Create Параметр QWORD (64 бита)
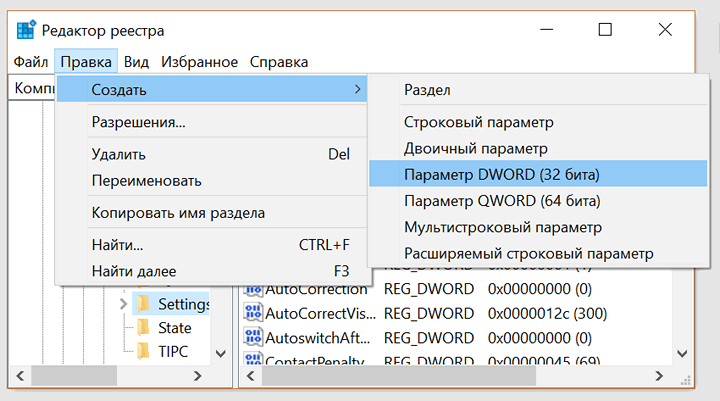 (x=538, y=200)
